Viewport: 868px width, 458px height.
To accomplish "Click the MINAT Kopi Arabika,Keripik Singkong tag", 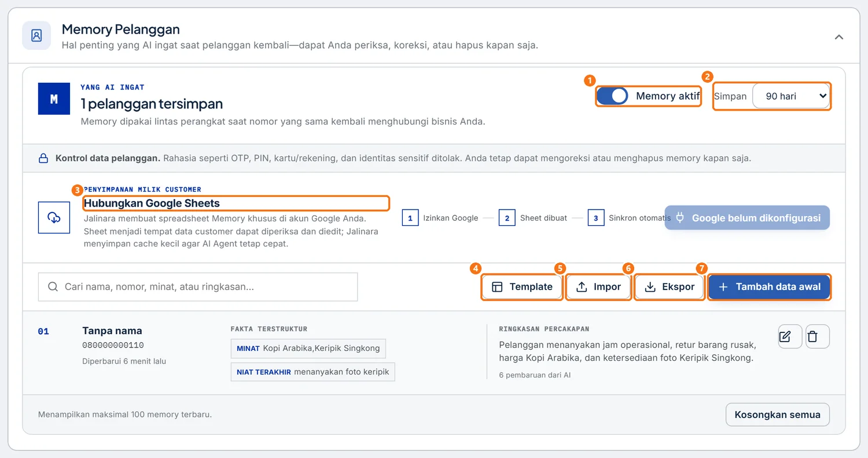I will click(x=308, y=348).
